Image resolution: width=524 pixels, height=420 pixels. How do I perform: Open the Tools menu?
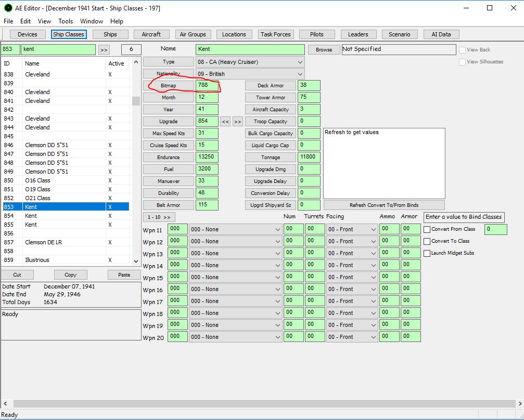coord(66,21)
